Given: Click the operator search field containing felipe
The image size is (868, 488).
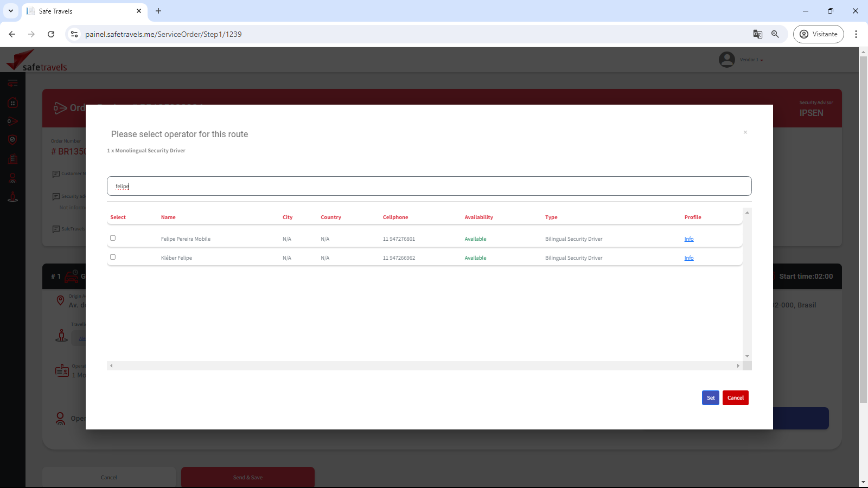Looking at the screenshot, I should pyautogui.click(x=429, y=186).
